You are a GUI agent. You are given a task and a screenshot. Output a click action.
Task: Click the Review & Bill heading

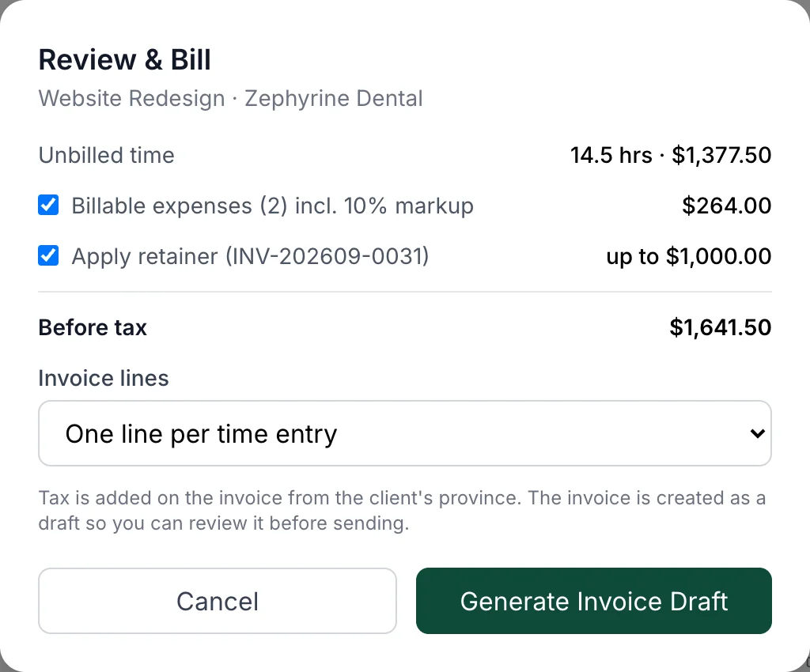124,59
